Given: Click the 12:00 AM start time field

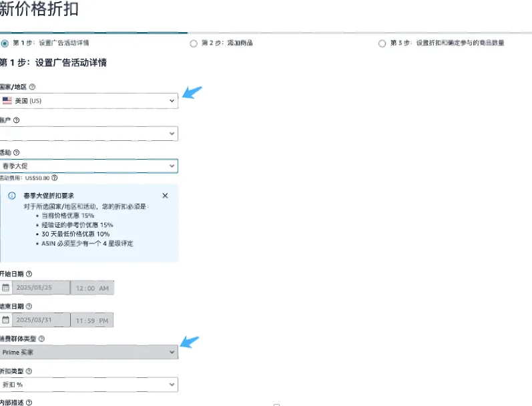Looking at the screenshot, I should pos(93,288).
